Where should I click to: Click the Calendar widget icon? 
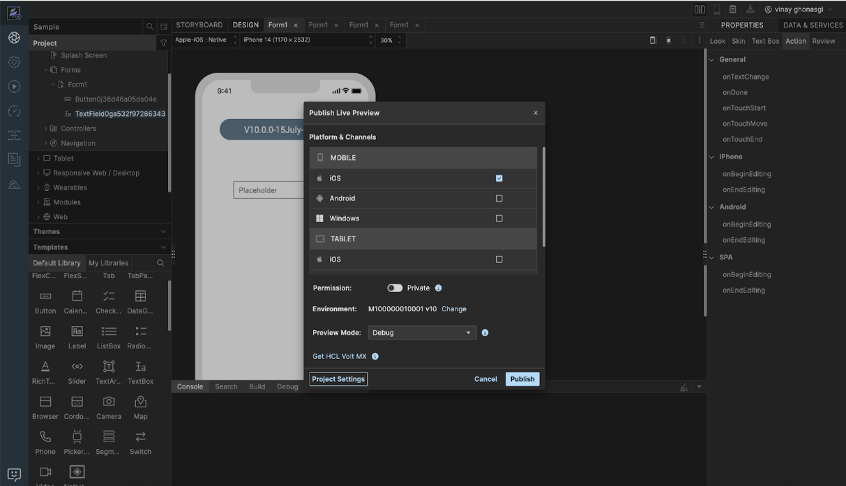tap(77, 296)
